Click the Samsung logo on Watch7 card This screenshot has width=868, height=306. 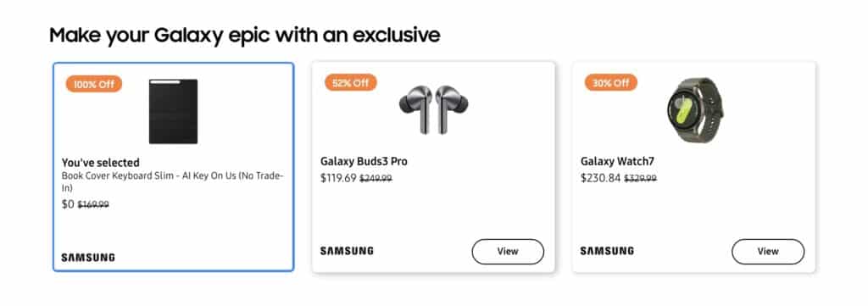(x=607, y=251)
